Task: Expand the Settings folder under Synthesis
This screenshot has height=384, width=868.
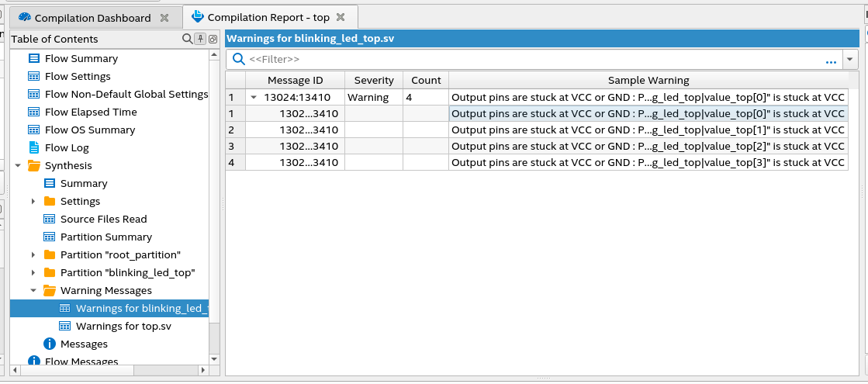Action: coord(33,201)
